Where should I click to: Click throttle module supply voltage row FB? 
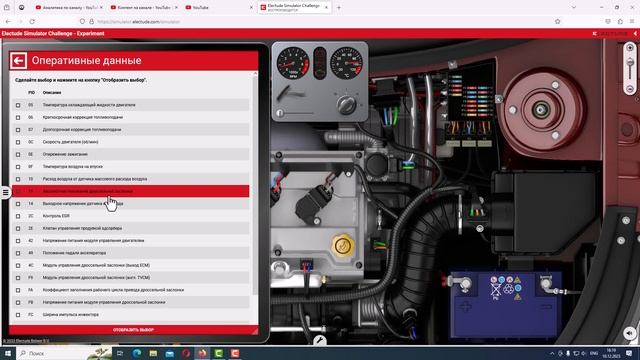coord(131,302)
